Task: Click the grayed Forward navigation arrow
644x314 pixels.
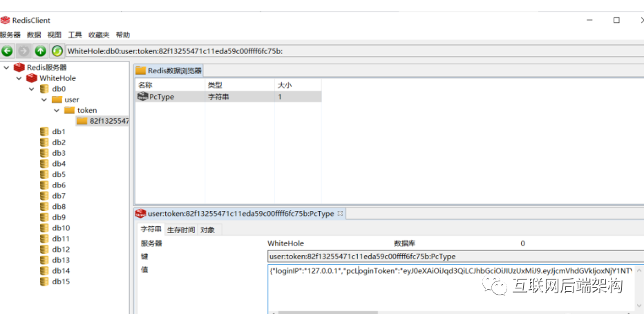Action: pos(23,51)
